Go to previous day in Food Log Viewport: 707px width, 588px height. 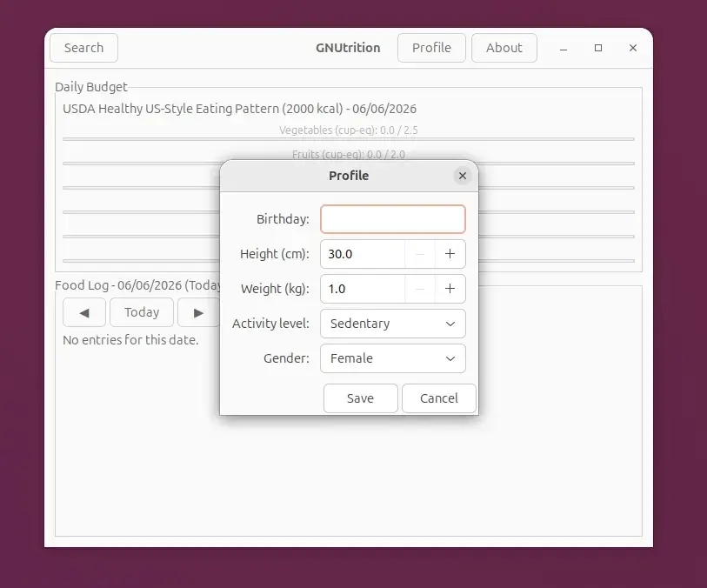tap(84, 312)
